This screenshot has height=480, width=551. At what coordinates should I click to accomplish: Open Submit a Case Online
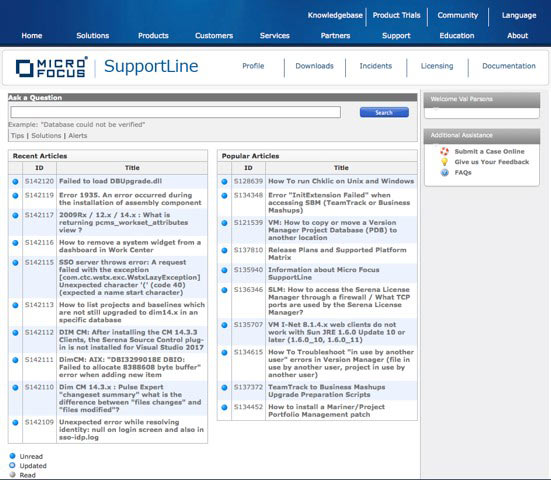coord(489,151)
